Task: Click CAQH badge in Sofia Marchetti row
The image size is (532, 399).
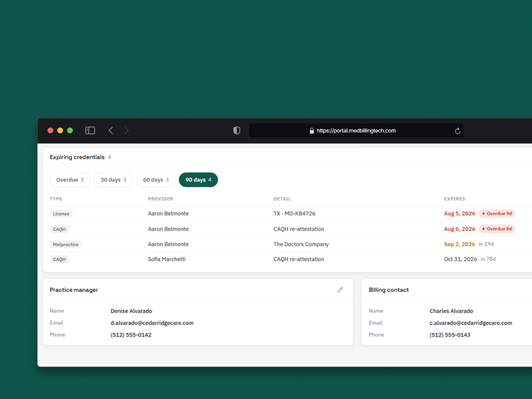Action: tap(59, 259)
